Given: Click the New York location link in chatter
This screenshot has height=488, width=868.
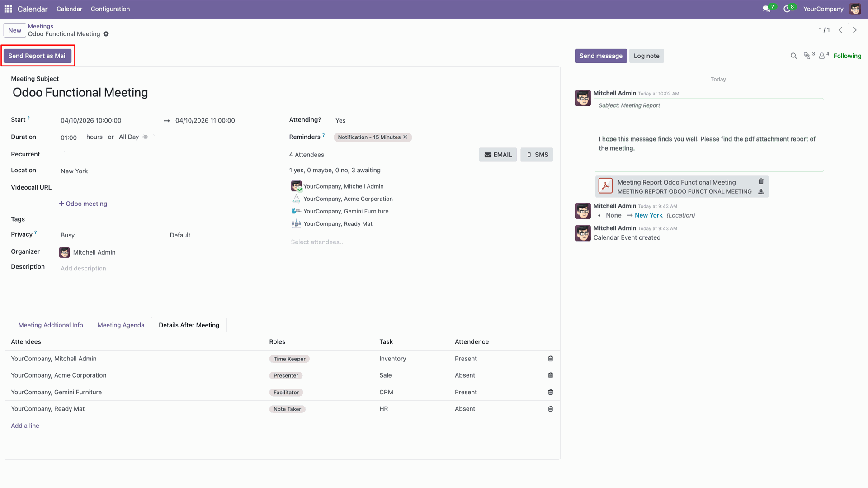Looking at the screenshot, I should [x=648, y=215].
